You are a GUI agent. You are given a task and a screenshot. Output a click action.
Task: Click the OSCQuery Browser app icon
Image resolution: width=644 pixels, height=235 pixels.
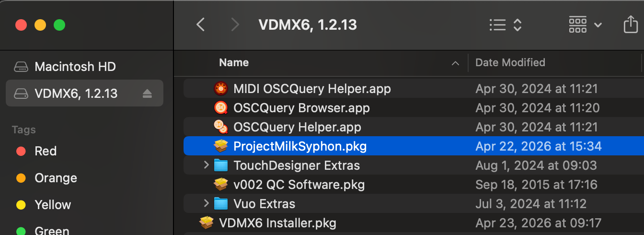[220, 108]
